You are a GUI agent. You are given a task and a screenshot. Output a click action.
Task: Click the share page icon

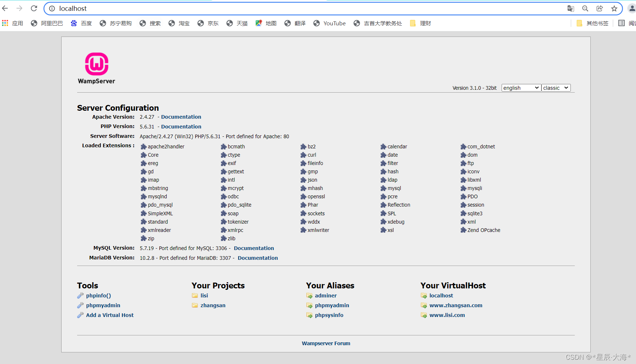(600, 8)
